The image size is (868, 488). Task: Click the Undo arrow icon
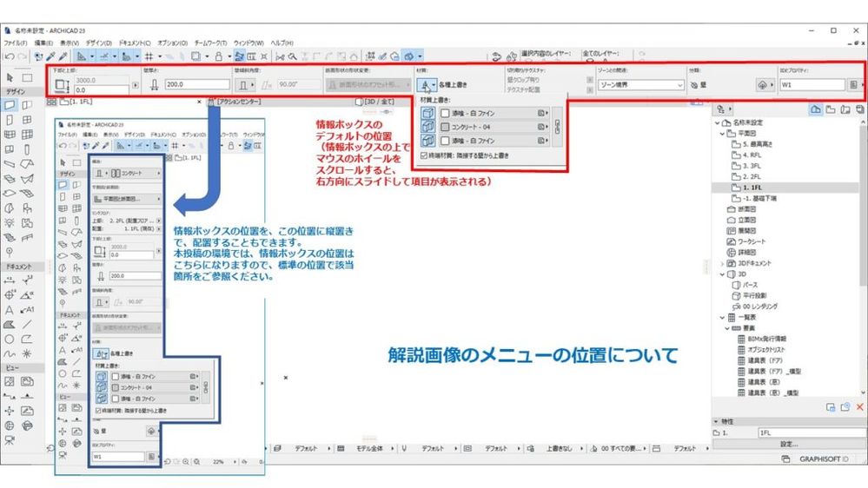10,56
